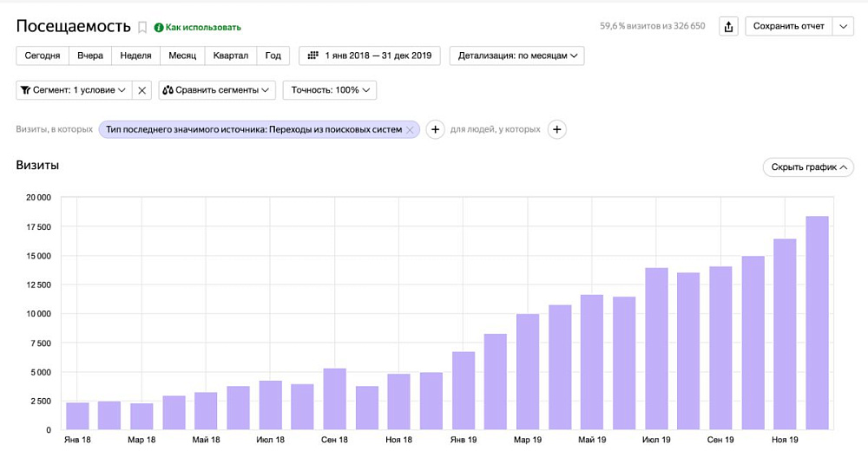
Task: Open the Сравнить сегменты dropdown
Action: [217, 90]
